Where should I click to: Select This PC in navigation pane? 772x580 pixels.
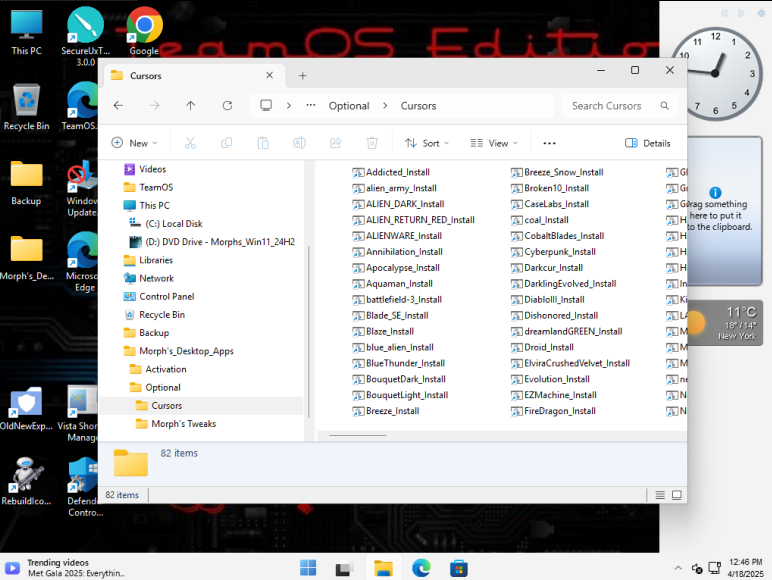coord(154,206)
